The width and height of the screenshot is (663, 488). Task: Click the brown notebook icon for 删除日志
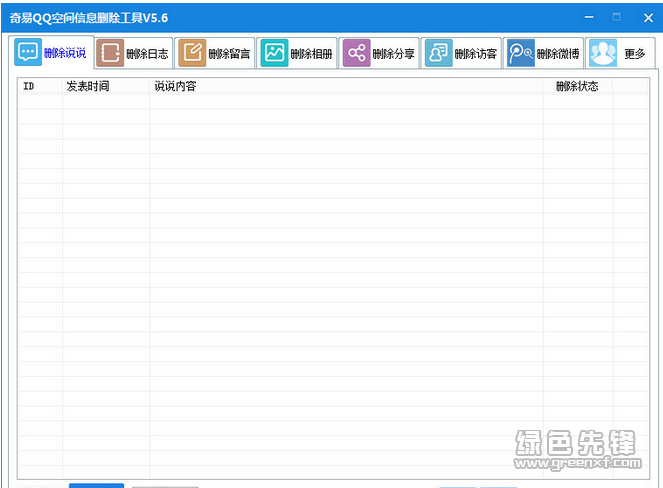coord(110,53)
